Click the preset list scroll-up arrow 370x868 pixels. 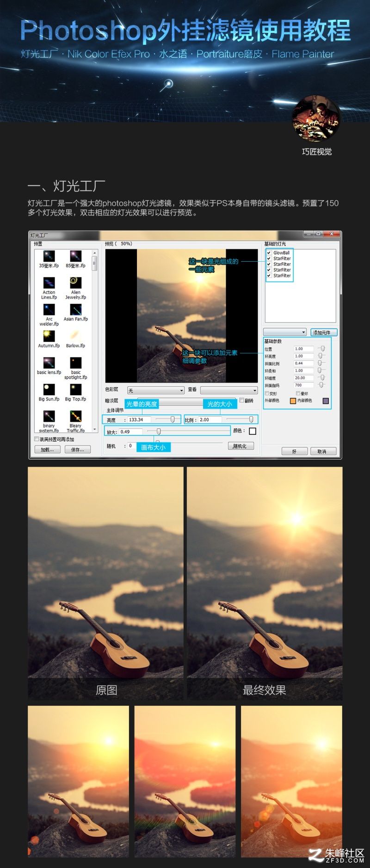(95, 253)
